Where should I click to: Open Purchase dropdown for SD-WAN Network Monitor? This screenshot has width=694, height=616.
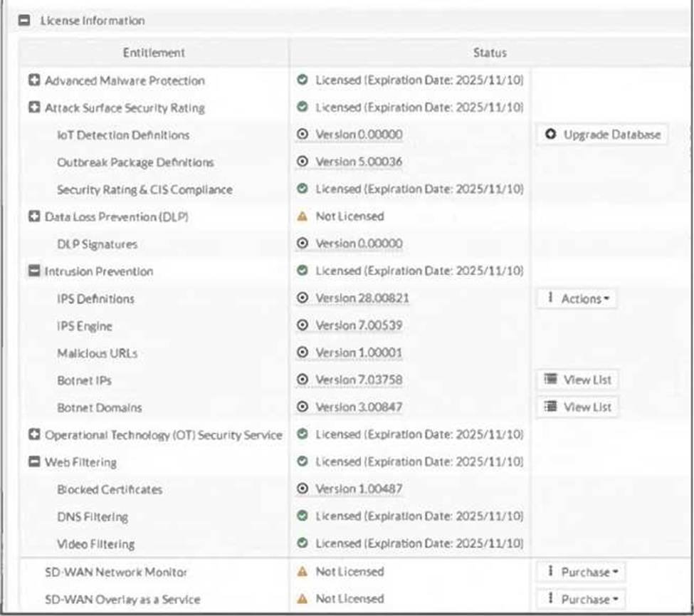(581, 572)
